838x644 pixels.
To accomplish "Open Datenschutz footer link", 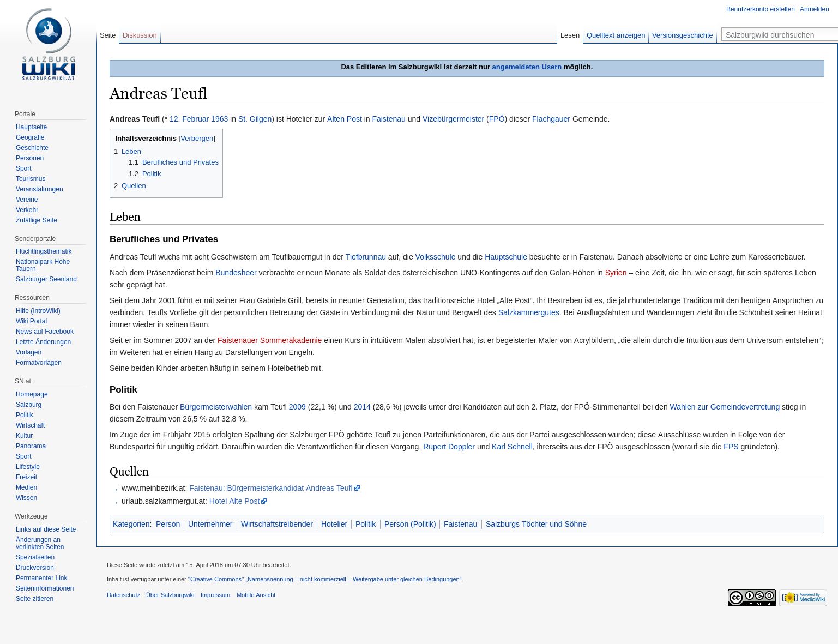I will pos(123,595).
